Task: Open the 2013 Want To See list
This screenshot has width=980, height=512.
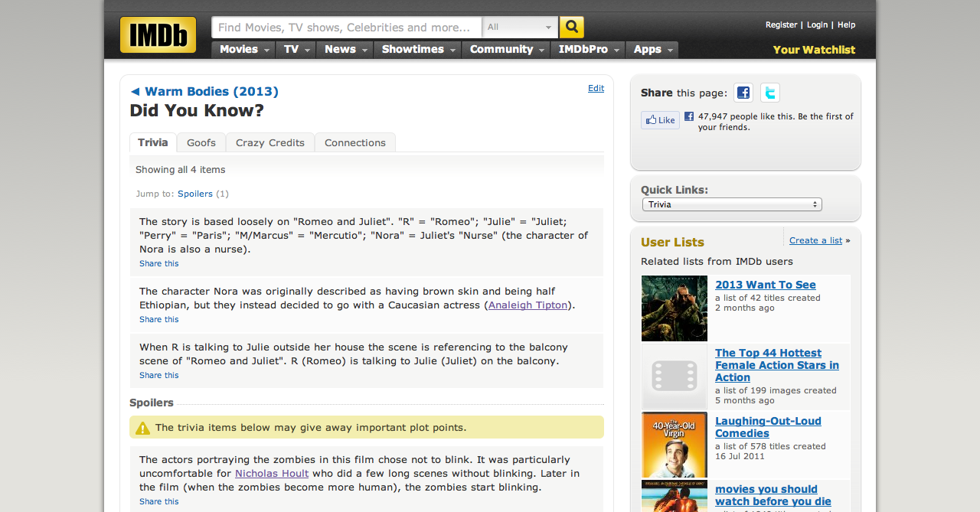Action: [766, 285]
